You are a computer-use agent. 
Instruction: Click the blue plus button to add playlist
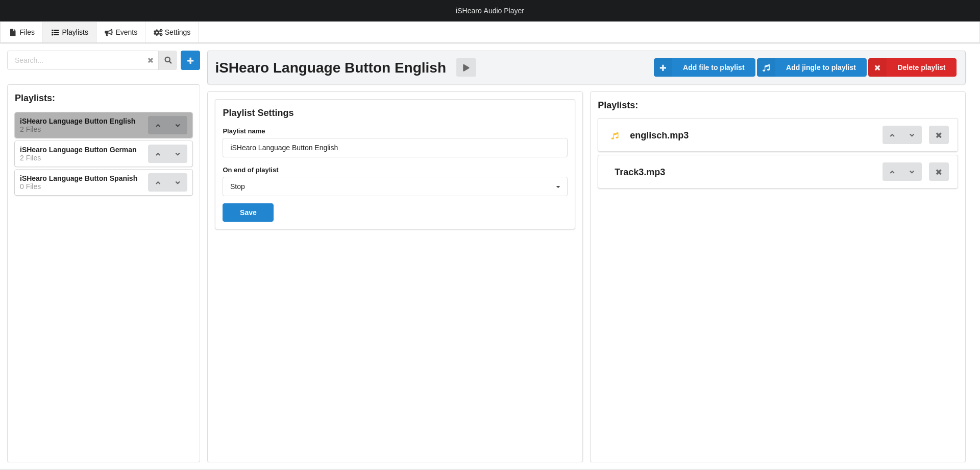coord(190,60)
